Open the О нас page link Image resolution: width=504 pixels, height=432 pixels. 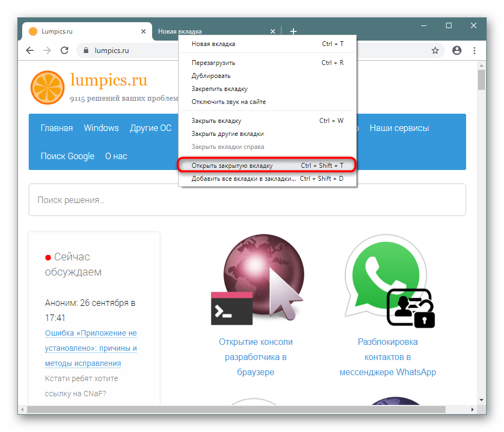tap(116, 156)
